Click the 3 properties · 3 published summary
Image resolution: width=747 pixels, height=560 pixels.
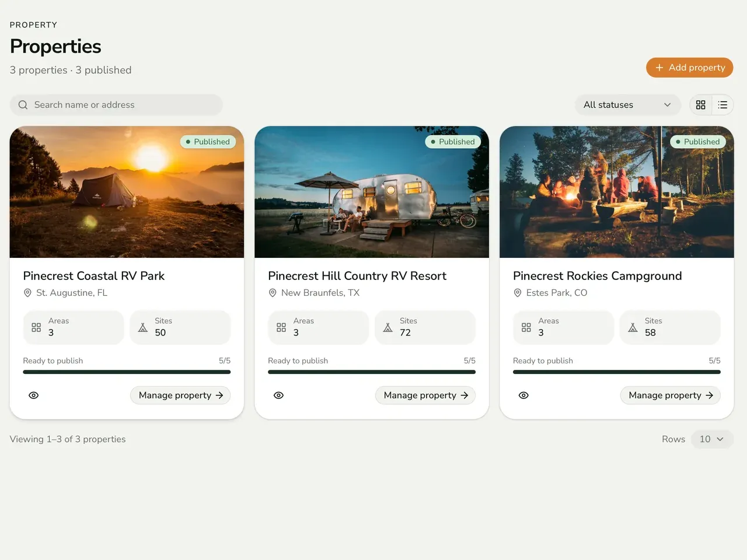(x=71, y=70)
